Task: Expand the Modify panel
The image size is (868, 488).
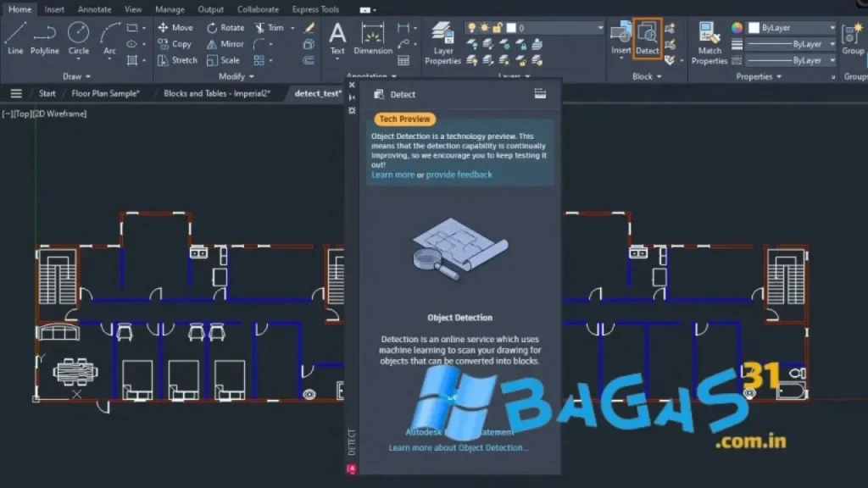Action: click(236, 76)
